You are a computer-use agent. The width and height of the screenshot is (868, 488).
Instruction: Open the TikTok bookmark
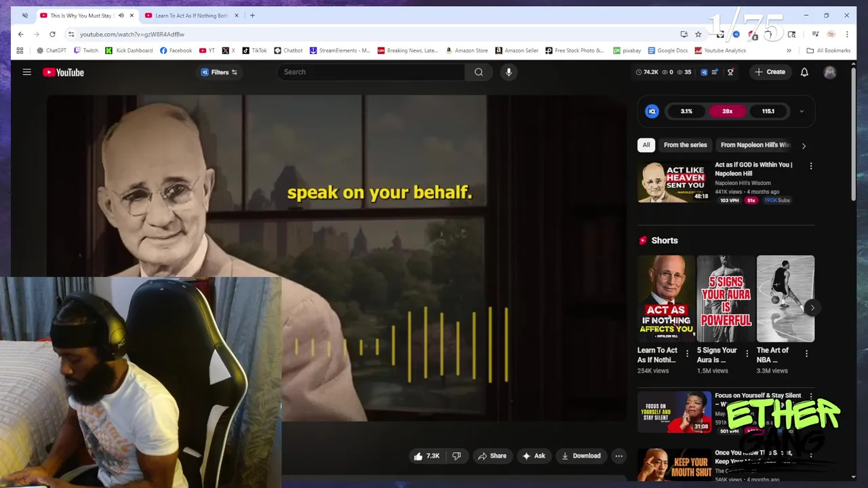(x=254, y=50)
